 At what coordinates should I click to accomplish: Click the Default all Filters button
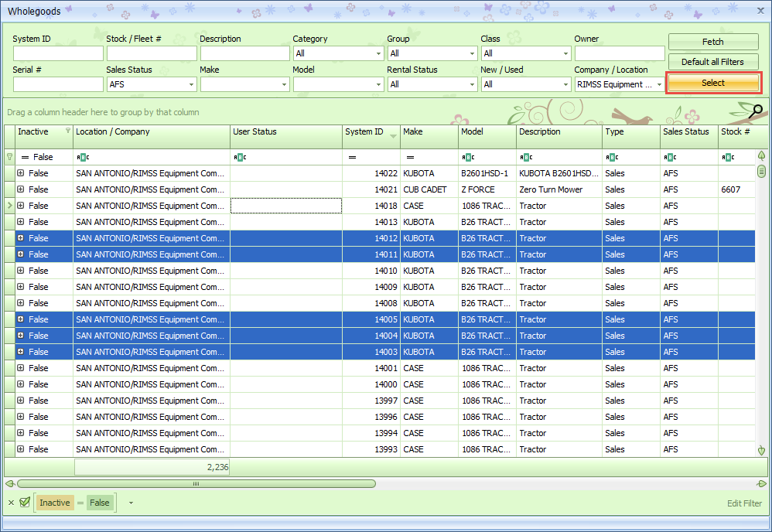pyautogui.click(x=712, y=62)
